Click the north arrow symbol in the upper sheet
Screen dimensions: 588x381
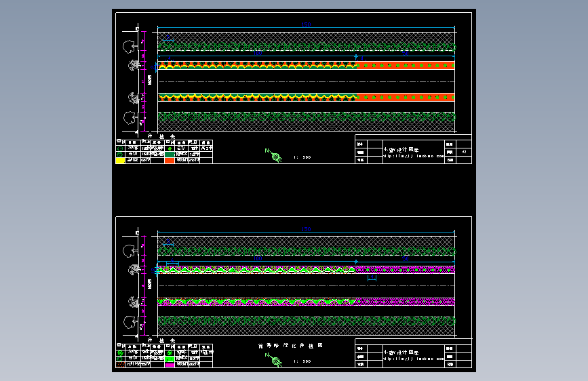point(275,156)
